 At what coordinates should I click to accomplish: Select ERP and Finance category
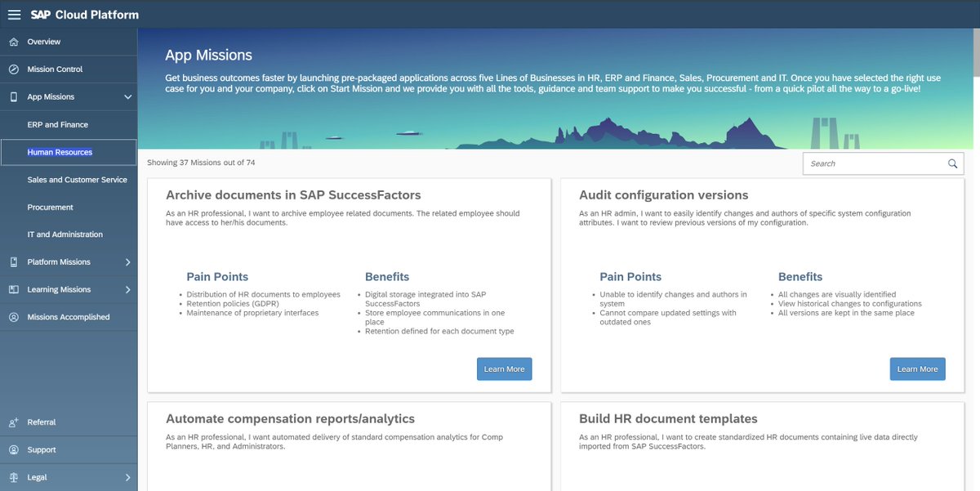coord(69,124)
